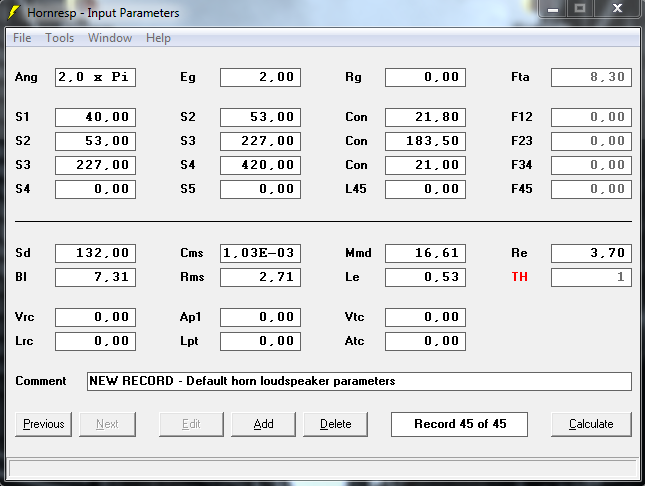Click the Previous record button

click(x=44, y=424)
